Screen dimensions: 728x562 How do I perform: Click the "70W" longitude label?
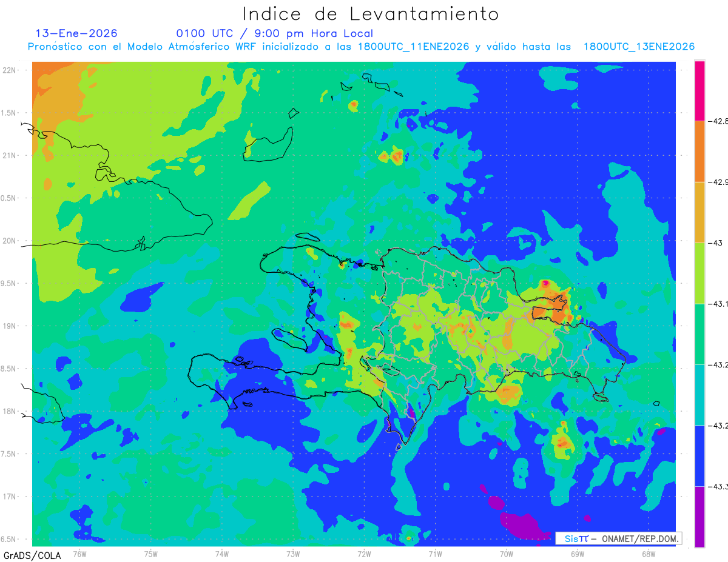(x=507, y=554)
